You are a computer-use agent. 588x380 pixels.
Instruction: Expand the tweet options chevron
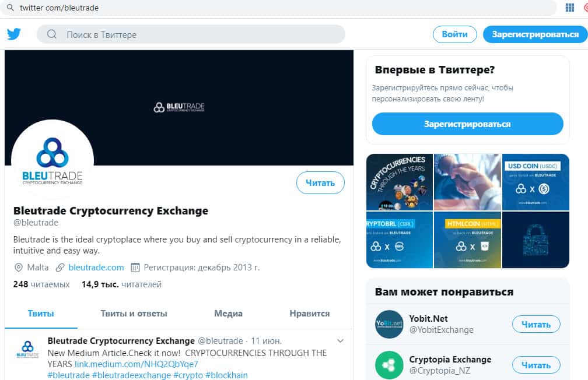pyautogui.click(x=341, y=341)
